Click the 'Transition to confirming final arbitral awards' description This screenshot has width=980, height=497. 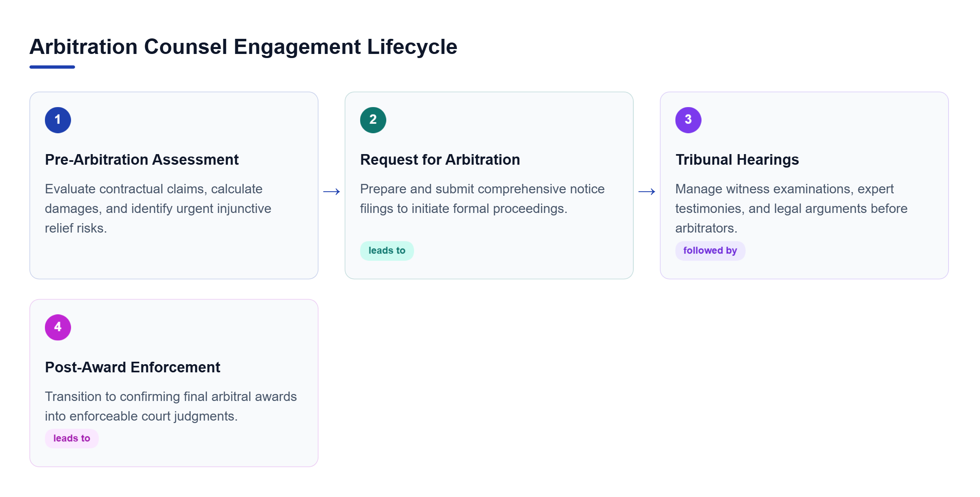pos(171,406)
